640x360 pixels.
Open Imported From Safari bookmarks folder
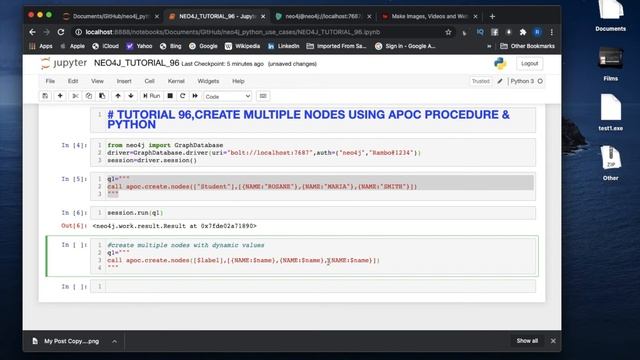[336, 46]
